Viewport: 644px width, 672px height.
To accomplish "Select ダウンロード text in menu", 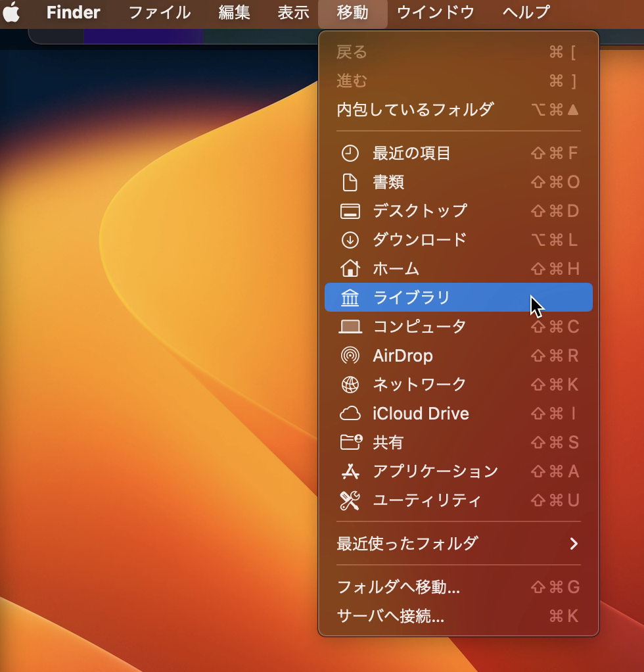I will (x=419, y=240).
